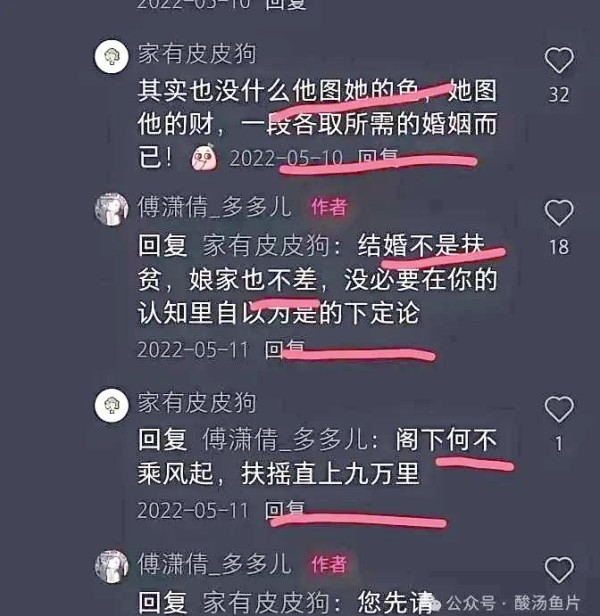
Task: Open 傅潇倩_多多儿 avatar on last reply
Action: click(112, 566)
